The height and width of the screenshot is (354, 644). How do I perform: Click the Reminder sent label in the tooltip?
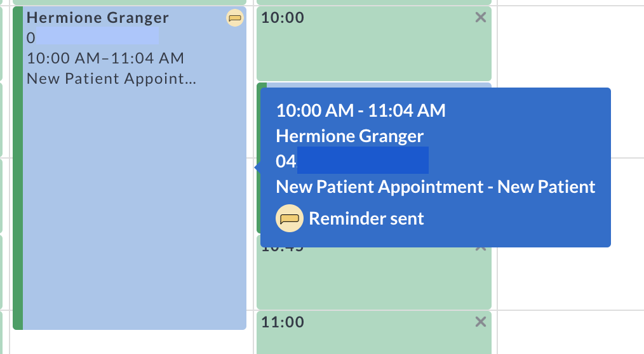click(366, 218)
